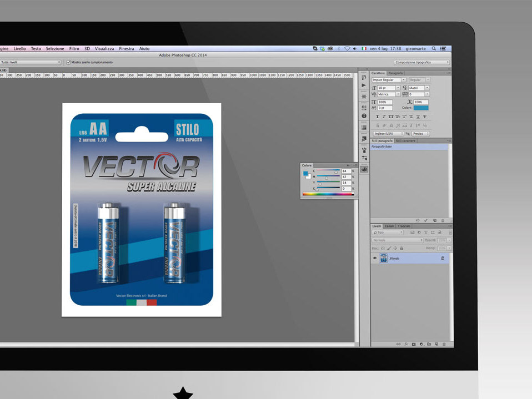Viewport: 532px width, 399px height.
Task: Open leading dropdown (Auto)
Action: click(419, 88)
